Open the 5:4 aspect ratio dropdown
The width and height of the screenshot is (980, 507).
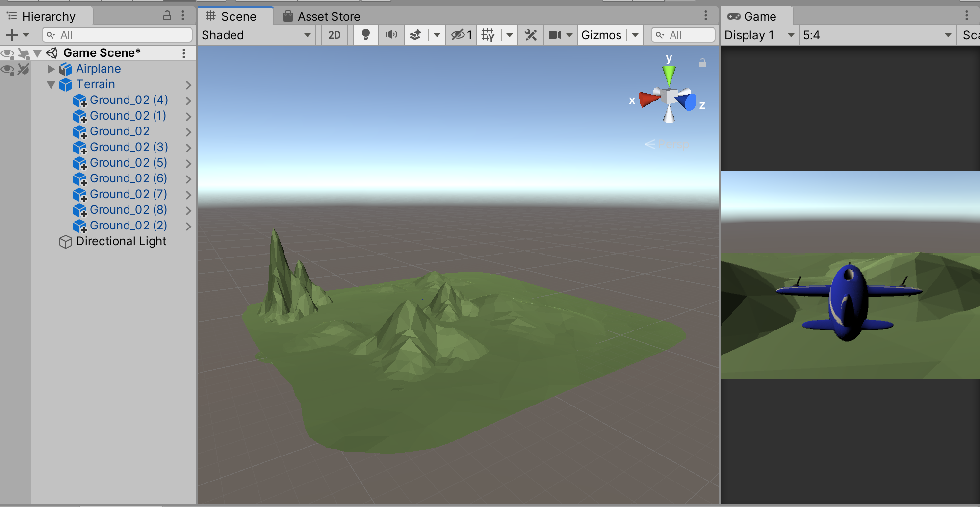pyautogui.click(x=878, y=35)
